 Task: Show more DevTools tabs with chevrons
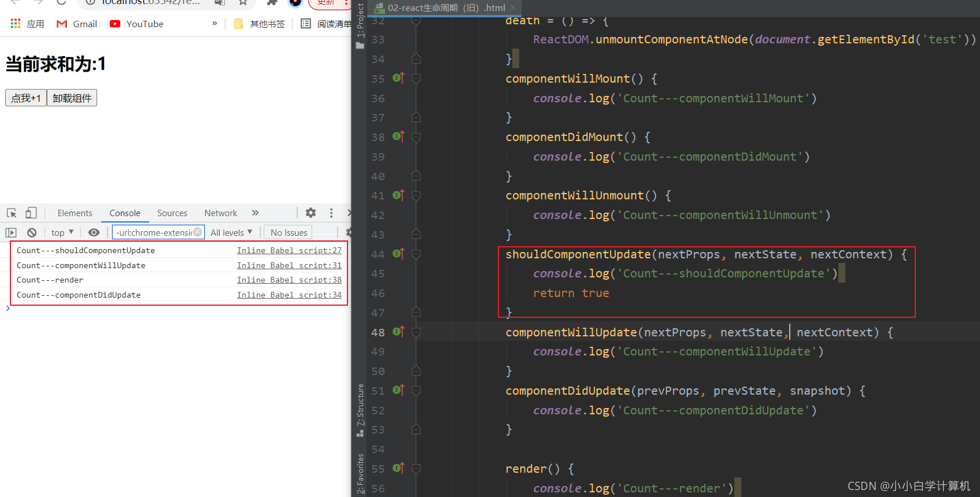point(255,213)
